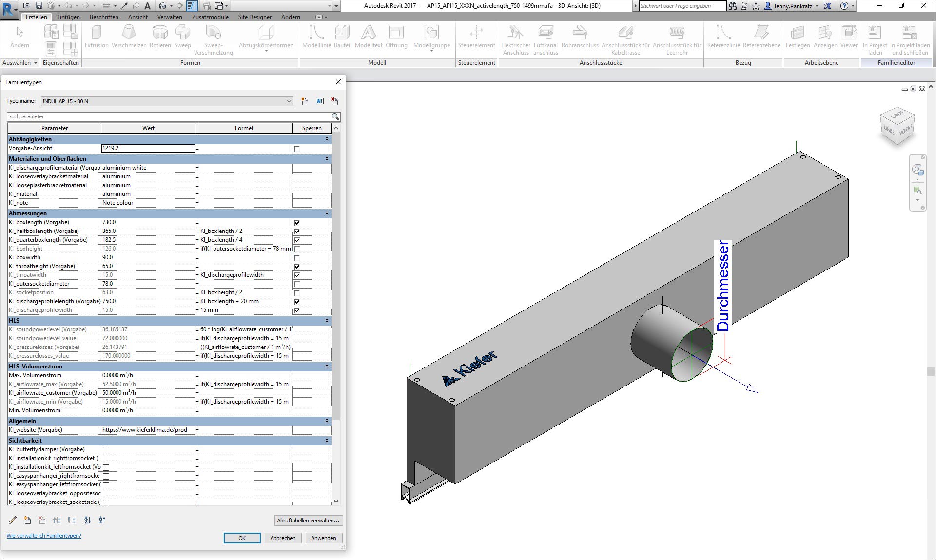Click the pencil edit parameter icon
936x560 pixels.
coord(13,520)
